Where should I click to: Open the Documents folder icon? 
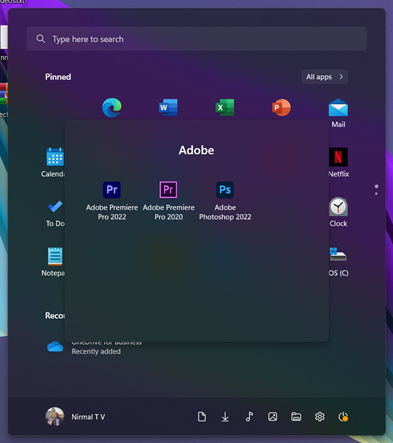pos(202,417)
